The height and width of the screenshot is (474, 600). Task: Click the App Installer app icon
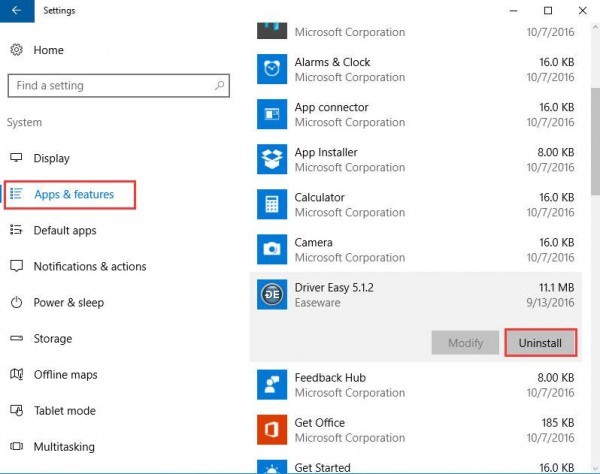(x=272, y=160)
